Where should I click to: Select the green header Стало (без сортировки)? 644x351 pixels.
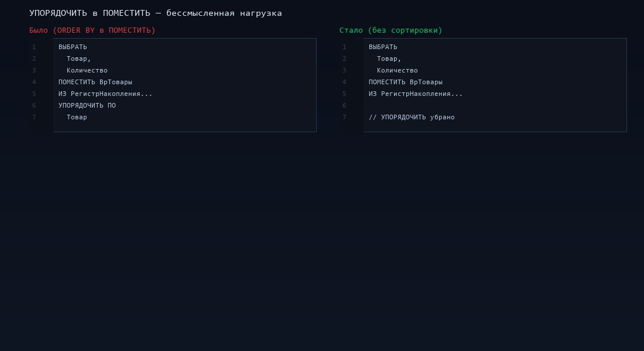[x=390, y=30]
